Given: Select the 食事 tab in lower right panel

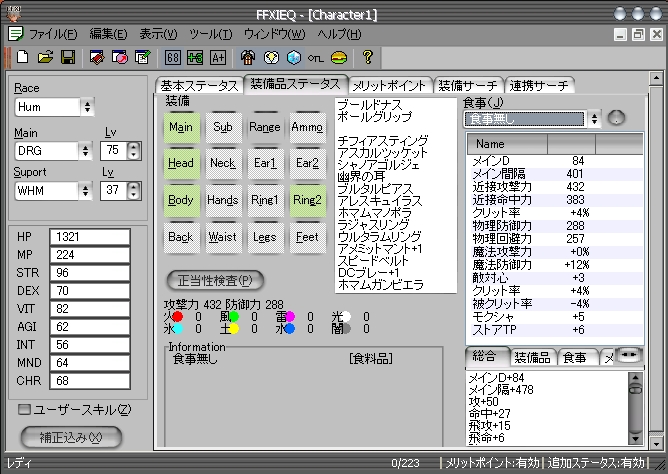Looking at the screenshot, I should tap(575, 358).
